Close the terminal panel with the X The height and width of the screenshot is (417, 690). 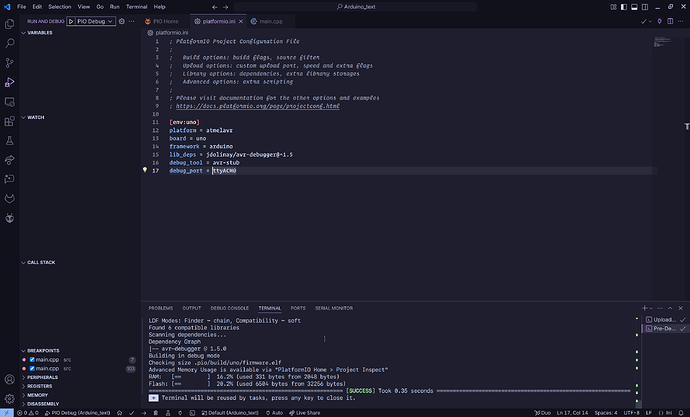(x=681, y=308)
